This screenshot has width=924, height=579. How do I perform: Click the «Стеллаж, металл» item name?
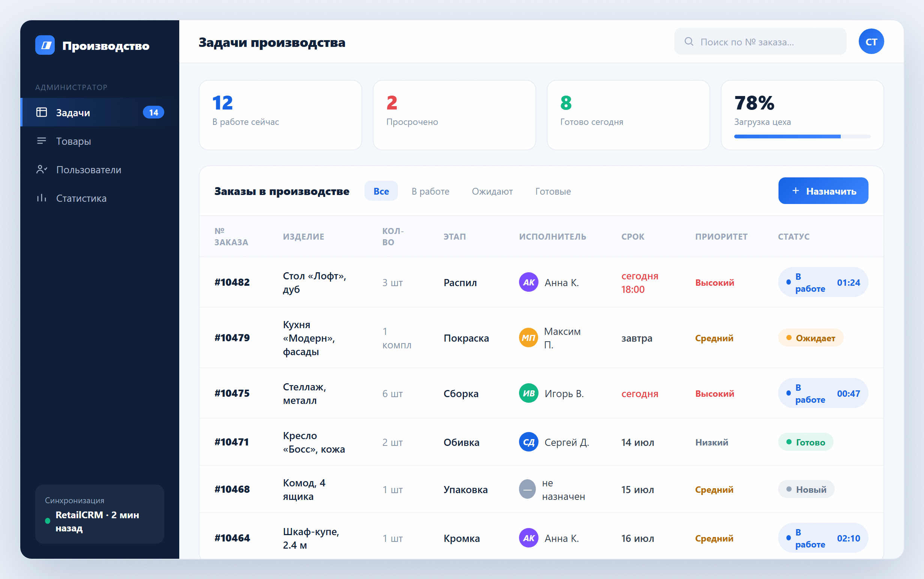click(304, 393)
